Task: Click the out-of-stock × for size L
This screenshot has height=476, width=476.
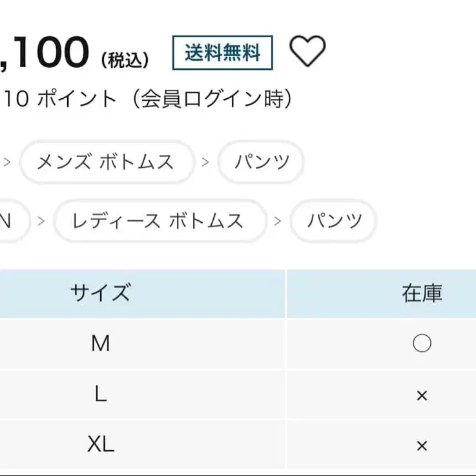Action: click(422, 395)
